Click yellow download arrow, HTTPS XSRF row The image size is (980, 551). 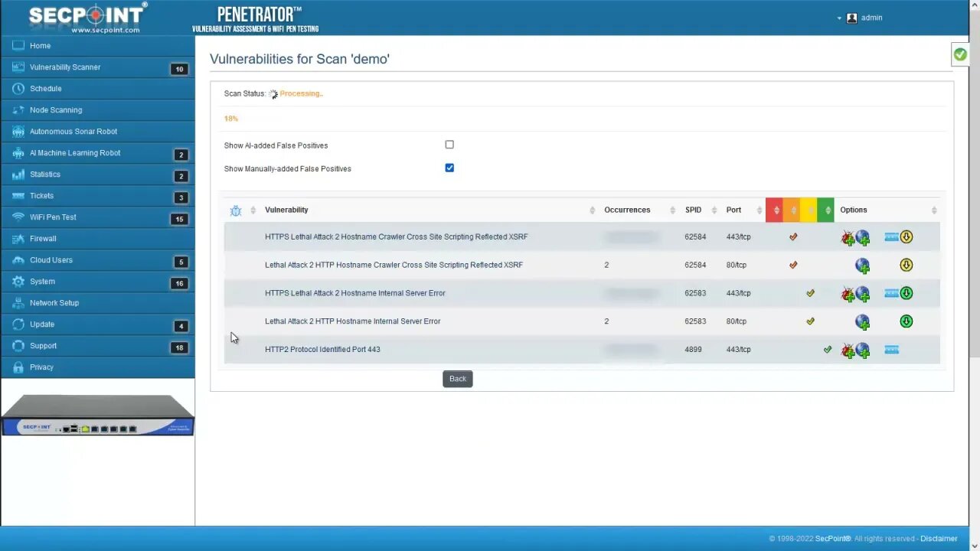[906, 237]
